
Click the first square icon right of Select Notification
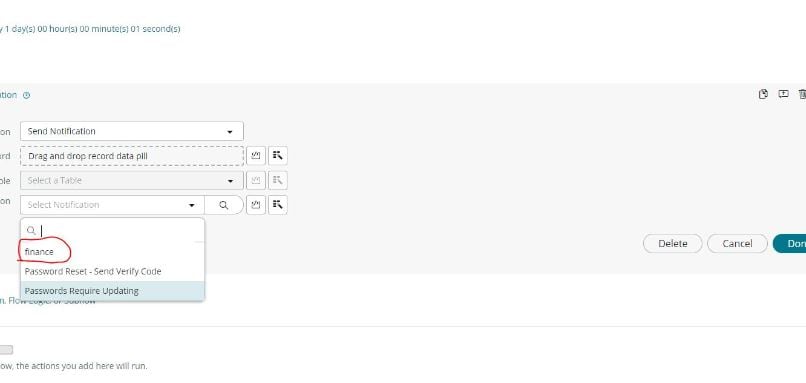pos(256,205)
